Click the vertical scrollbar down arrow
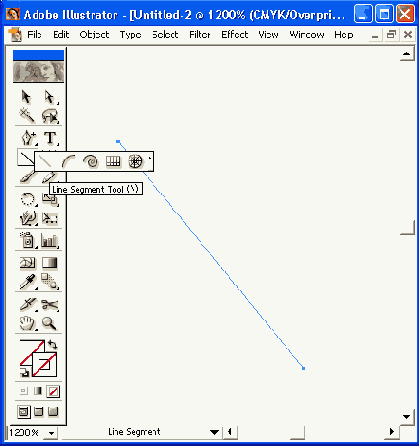Image resolution: width=419 pixels, height=446 pixels. 407,417
